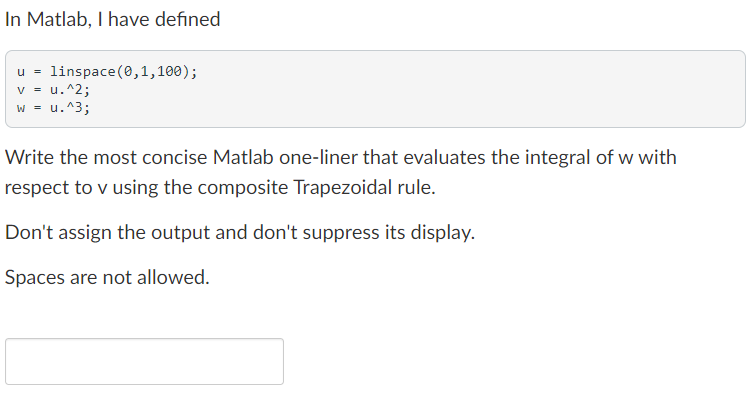The height and width of the screenshot is (404, 755).
Task: Click the word 'linspace' in the code
Action: point(83,71)
